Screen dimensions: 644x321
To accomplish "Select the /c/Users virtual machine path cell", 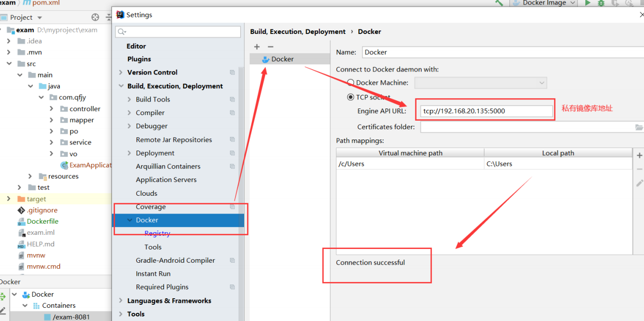I will tap(410, 164).
